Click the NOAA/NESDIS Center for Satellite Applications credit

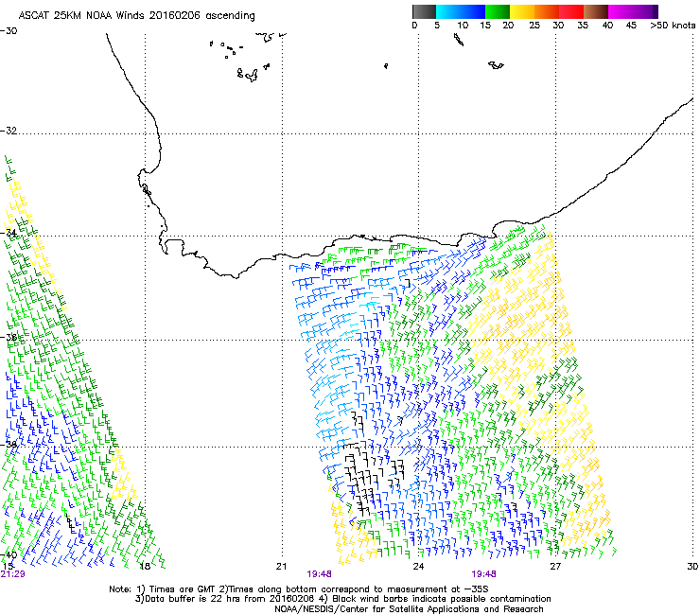tap(409, 609)
